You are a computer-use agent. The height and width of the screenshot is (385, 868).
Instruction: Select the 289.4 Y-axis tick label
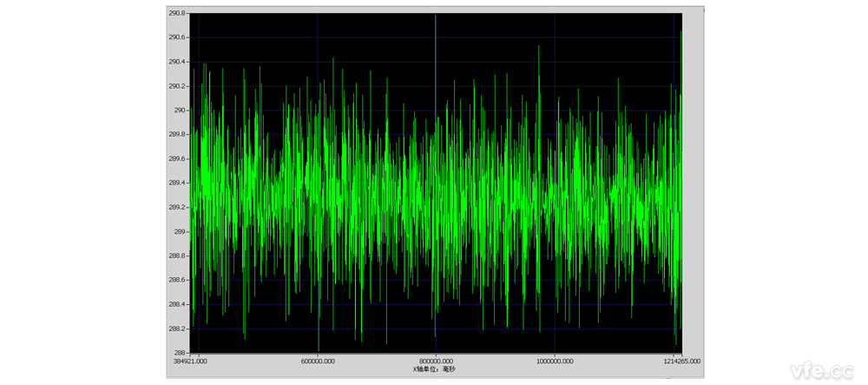click(177, 183)
